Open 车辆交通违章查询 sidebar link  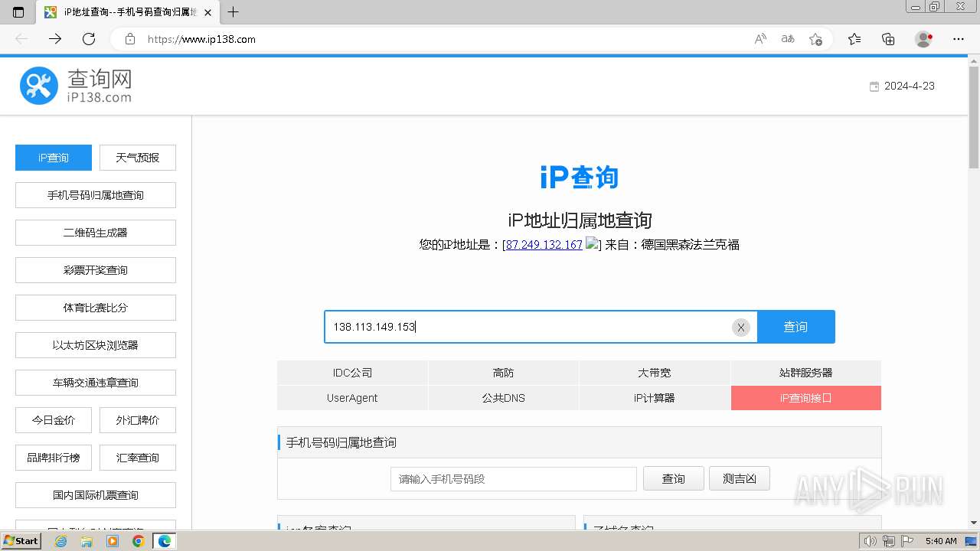coord(96,383)
